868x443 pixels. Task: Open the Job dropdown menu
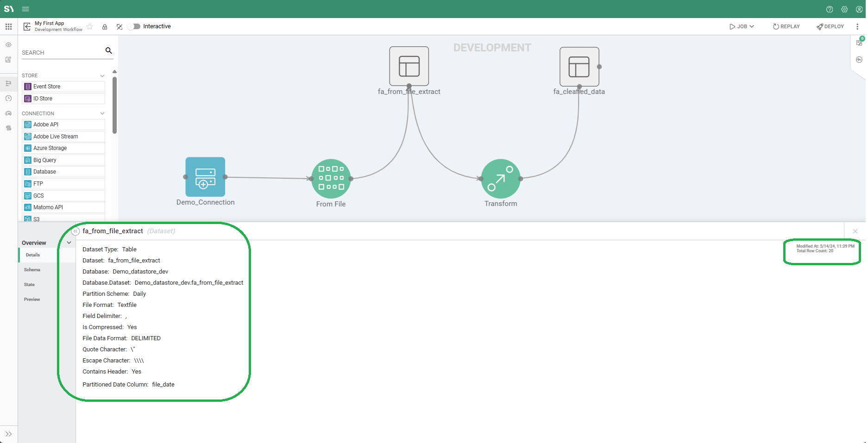click(742, 26)
